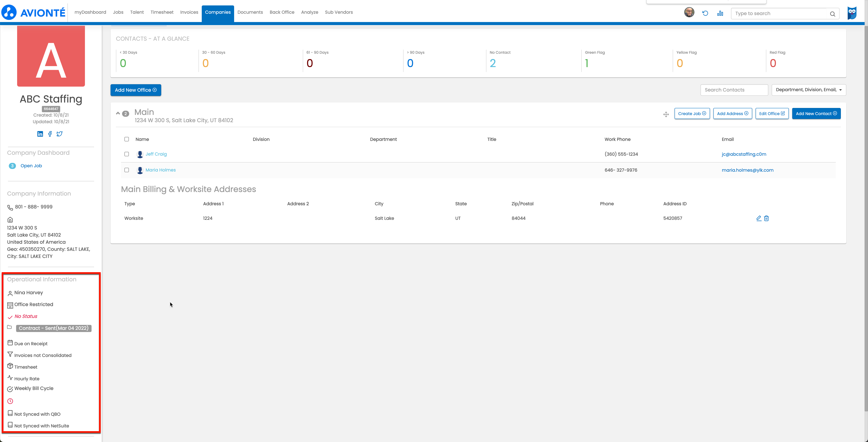This screenshot has height=442, width=868.
Task: Open the Talent menu
Action: tap(137, 12)
